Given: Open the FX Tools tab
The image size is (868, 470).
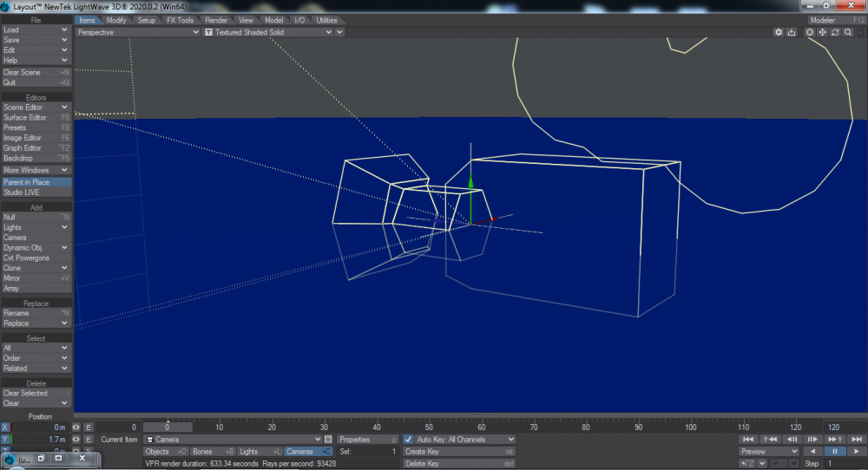Looking at the screenshot, I should pyautogui.click(x=181, y=20).
